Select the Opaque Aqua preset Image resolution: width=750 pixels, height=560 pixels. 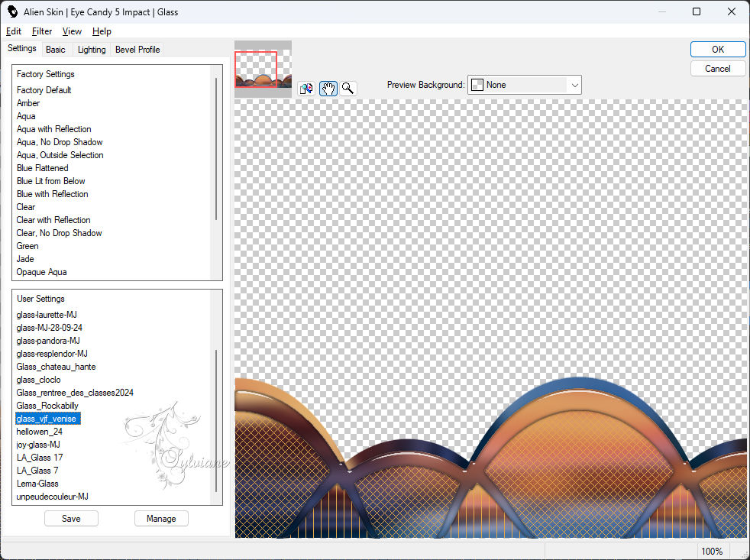click(x=41, y=271)
